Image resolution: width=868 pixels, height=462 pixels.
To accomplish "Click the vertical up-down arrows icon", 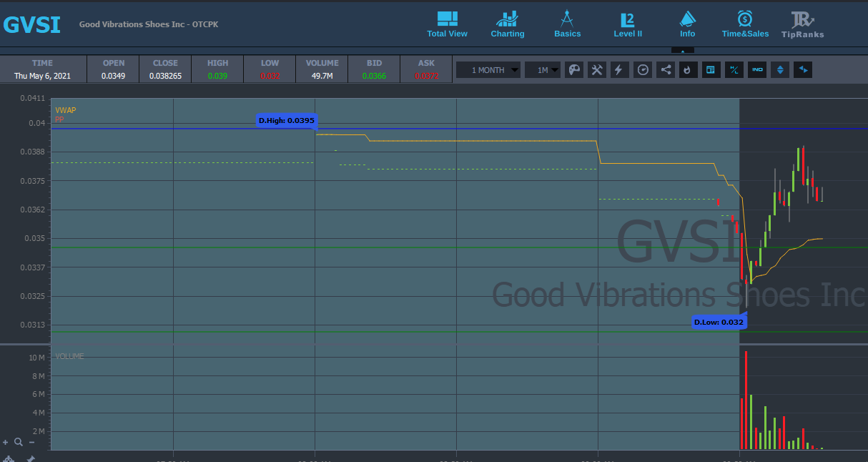I will click(x=780, y=70).
